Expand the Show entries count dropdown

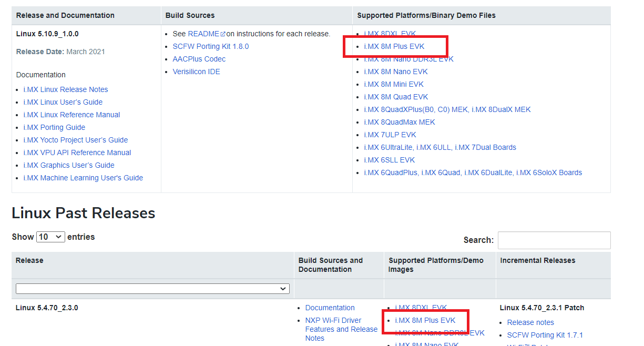50,237
